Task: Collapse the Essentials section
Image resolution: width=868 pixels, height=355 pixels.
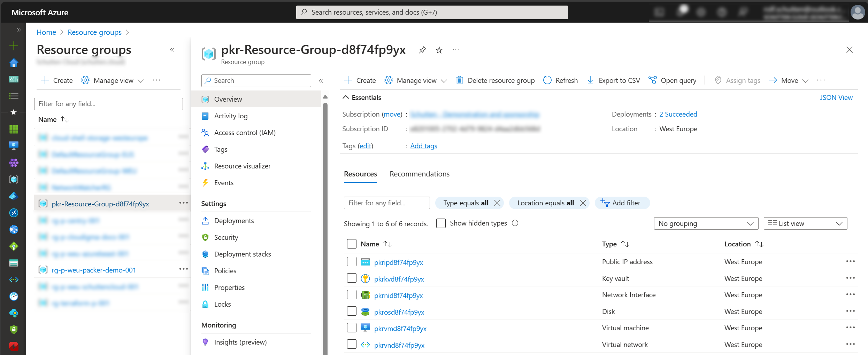Action: coord(346,97)
